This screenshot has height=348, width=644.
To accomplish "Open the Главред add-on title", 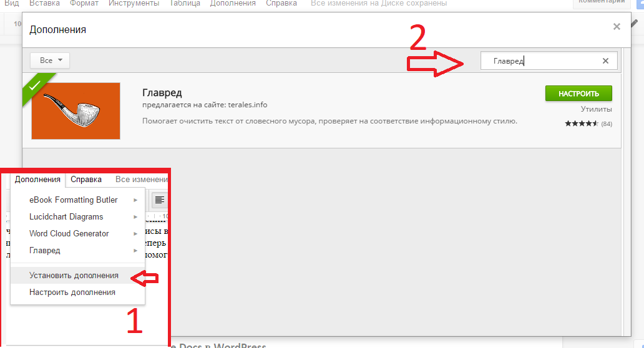I will (162, 93).
